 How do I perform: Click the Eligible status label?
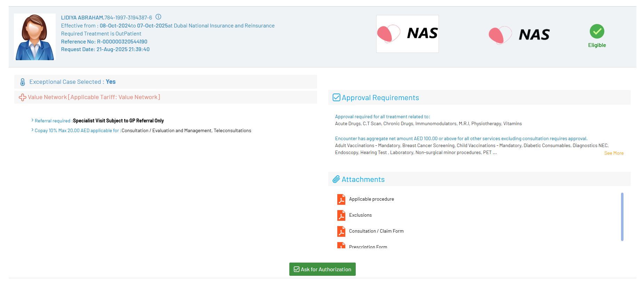597,45
